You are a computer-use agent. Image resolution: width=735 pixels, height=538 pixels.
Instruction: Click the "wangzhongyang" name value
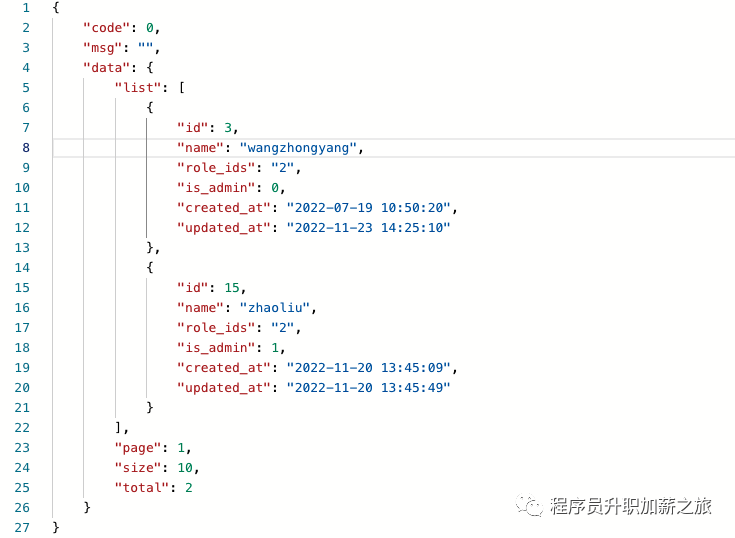[299, 147]
